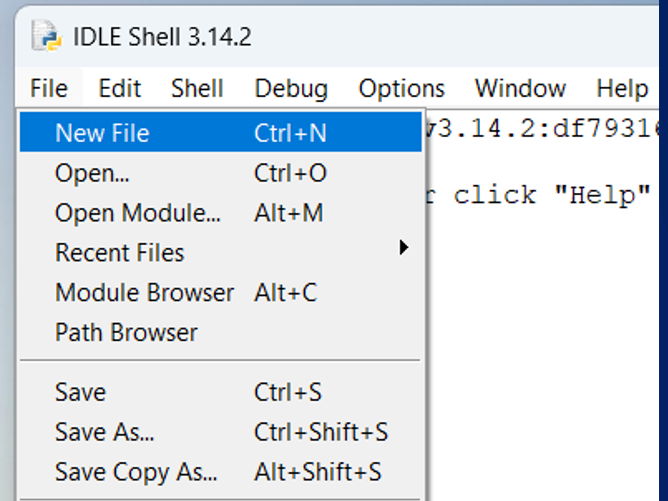Viewport: 668px width, 501px height.
Task: Choose Save in the File menu
Action: 80,393
